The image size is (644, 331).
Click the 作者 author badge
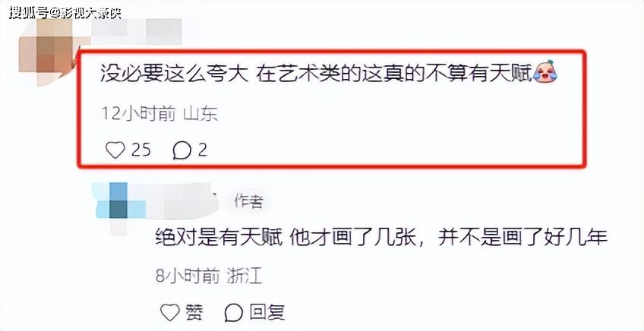click(x=248, y=201)
